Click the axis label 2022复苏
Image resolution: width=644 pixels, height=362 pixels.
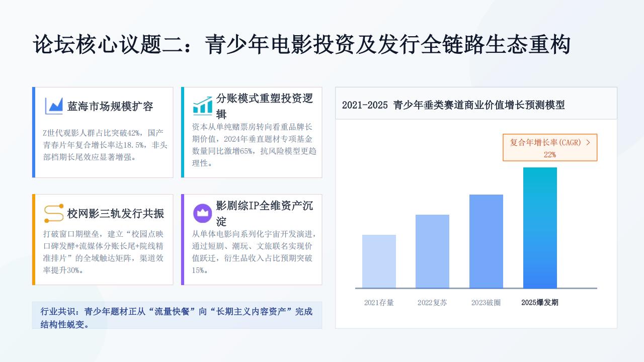coord(432,303)
